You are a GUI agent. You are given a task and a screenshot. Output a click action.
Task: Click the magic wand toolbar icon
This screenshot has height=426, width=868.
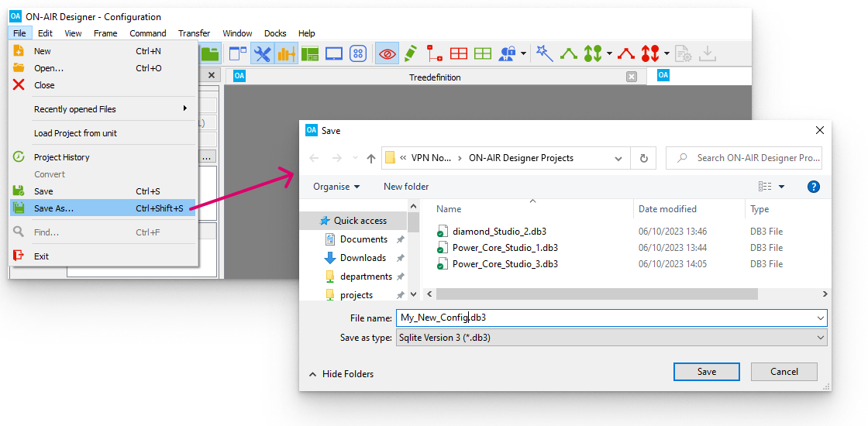tap(545, 53)
